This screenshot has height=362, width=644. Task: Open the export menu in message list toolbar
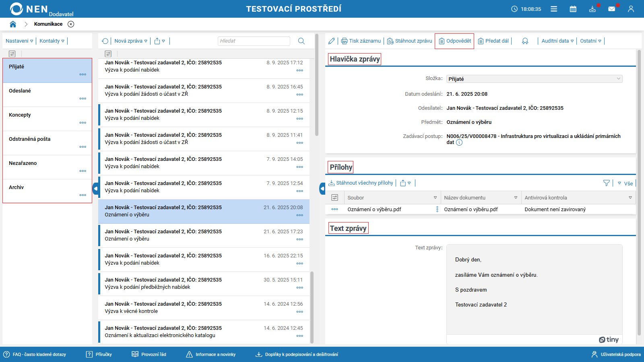(159, 41)
